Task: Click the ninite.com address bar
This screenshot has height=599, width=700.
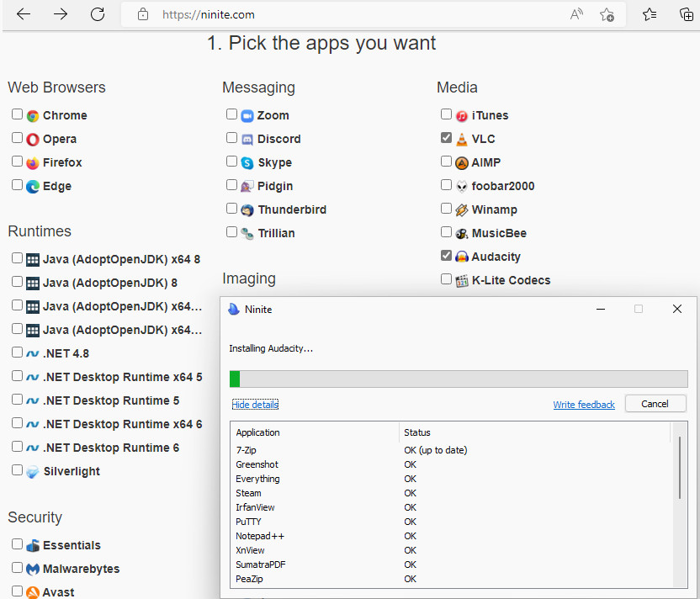Action: [337, 14]
